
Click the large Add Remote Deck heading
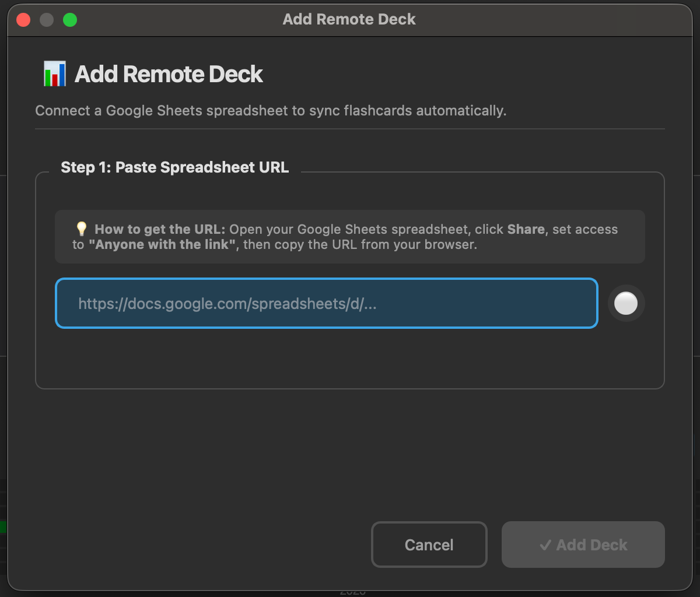169,75
